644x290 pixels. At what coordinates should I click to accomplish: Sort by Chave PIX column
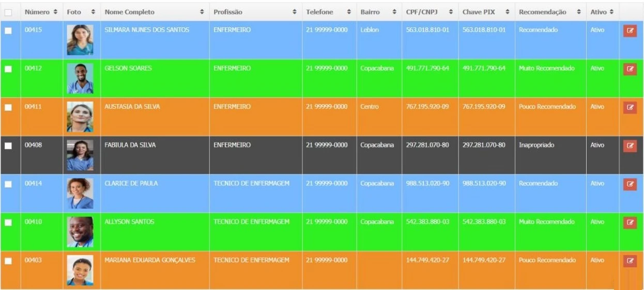[486, 12]
